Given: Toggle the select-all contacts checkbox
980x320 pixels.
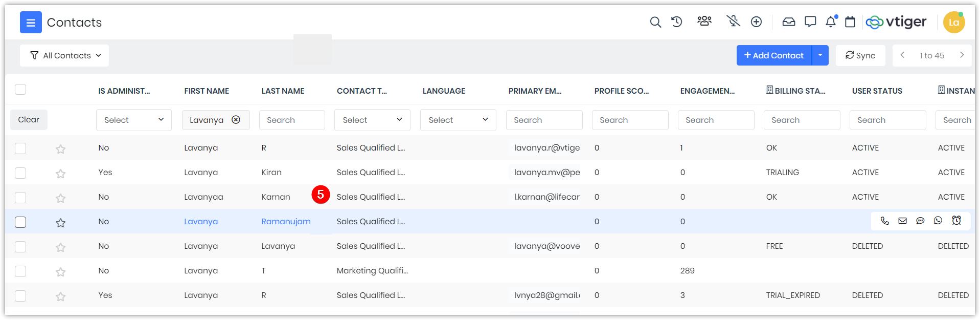Looking at the screenshot, I should point(20,90).
